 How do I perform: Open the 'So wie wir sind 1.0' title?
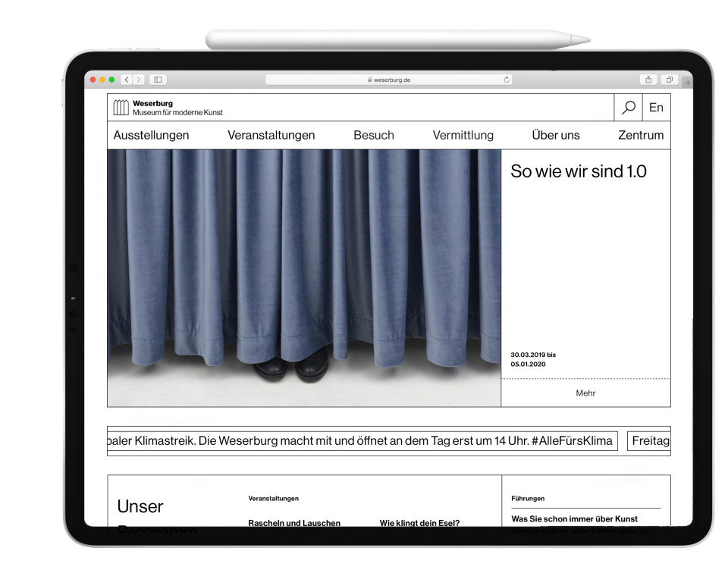pyautogui.click(x=578, y=172)
